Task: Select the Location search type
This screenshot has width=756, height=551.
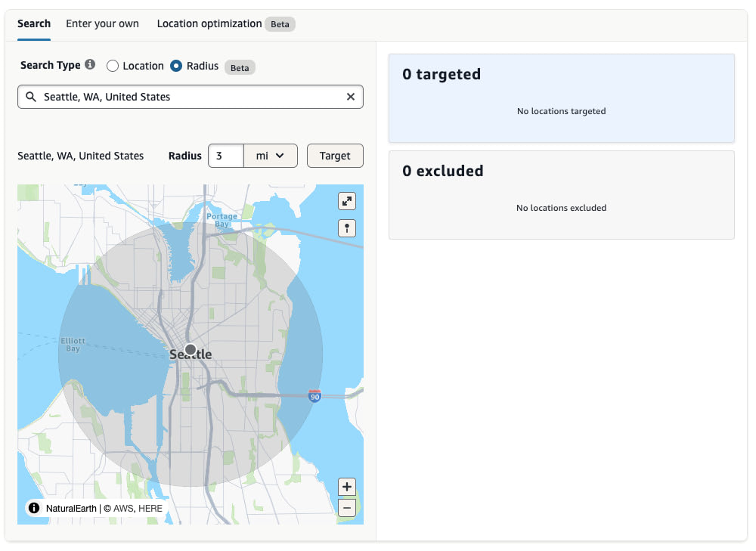Action: click(x=113, y=66)
